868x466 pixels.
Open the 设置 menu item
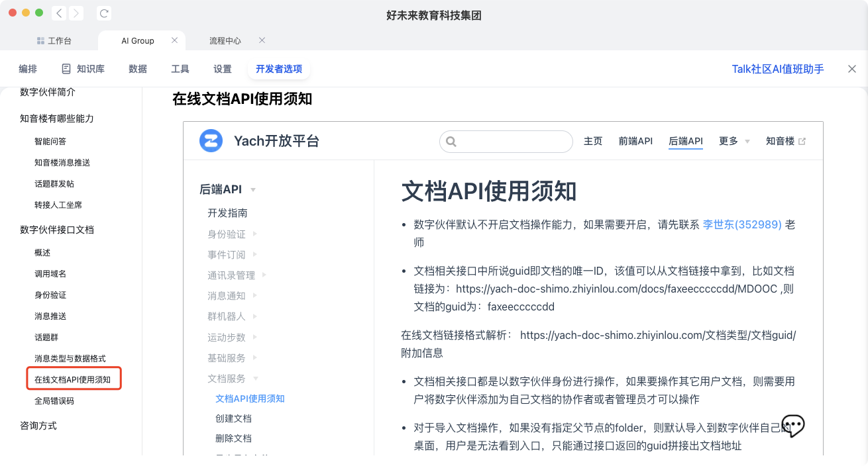223,69
